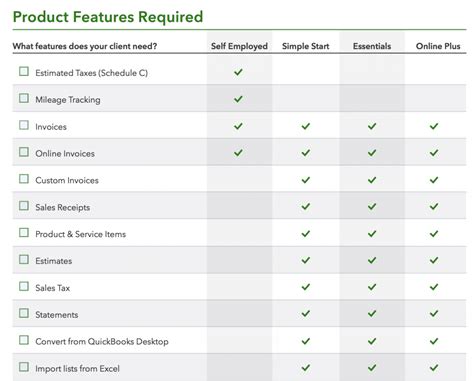Check the Custom Invoices box
Screen dimensions: 474x381
(24, 179)
